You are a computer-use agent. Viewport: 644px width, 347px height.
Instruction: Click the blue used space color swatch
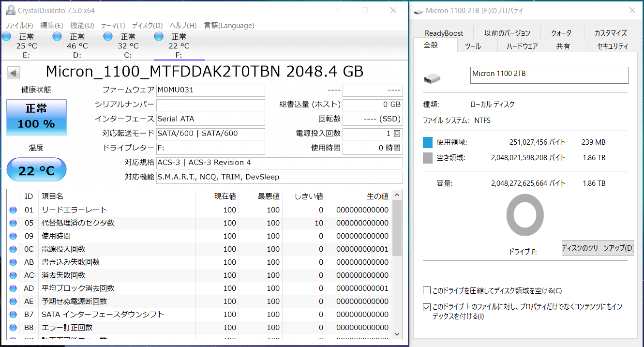click(x=427, y=142)
